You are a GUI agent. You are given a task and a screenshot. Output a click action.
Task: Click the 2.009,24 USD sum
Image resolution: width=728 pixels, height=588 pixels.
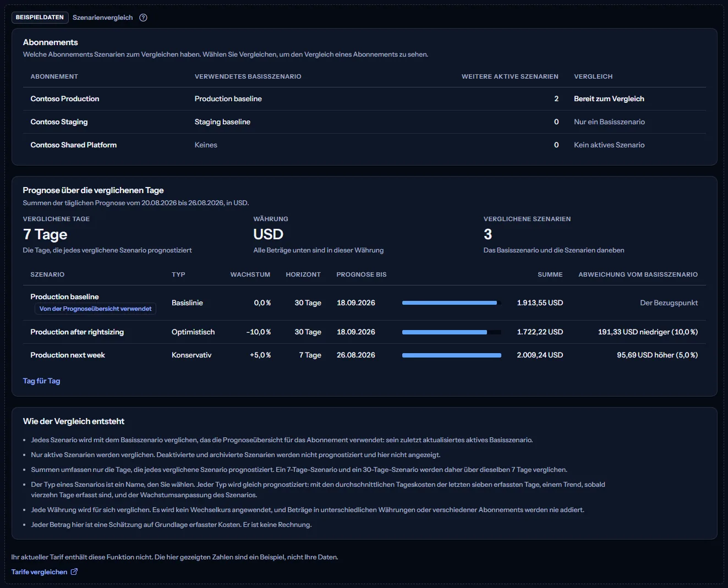click(x=540, y=355)
